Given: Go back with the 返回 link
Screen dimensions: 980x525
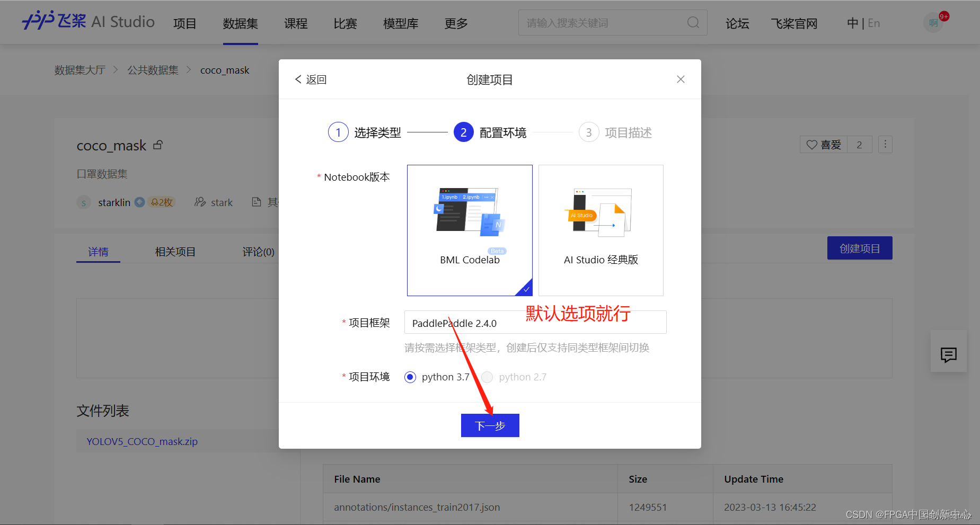Looking at the screenshot, I should click(311, 79).
